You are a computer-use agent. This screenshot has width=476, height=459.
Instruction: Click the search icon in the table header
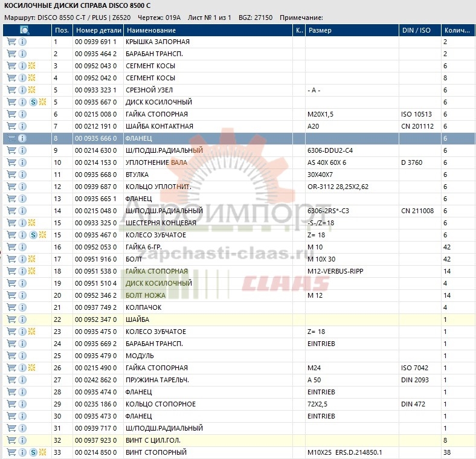pyautogui.click(x=24, y=30)
